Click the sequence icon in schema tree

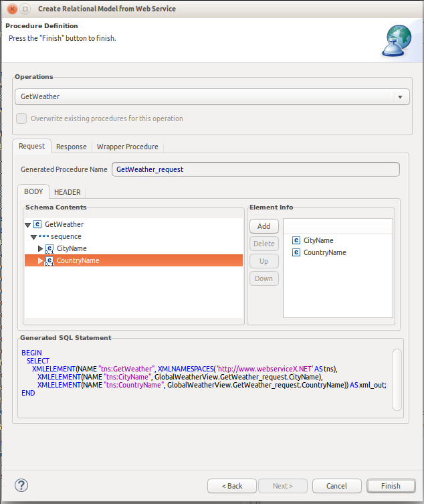(x=43, y=237)
